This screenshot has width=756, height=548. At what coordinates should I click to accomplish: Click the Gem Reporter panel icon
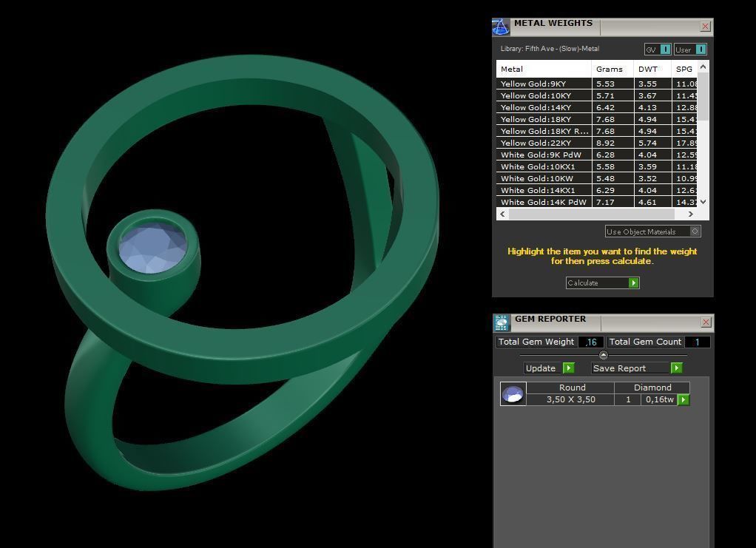[x=502, y=322]
